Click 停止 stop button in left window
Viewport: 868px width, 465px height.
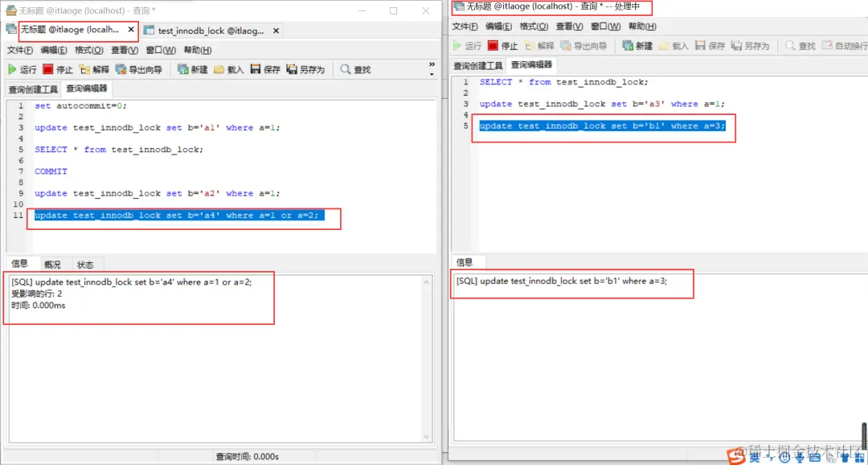pos(58,69)
